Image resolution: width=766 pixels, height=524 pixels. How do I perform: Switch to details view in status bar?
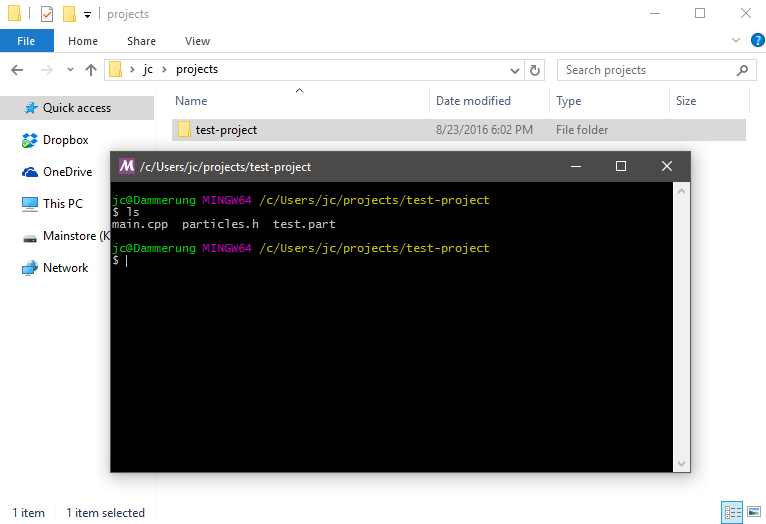tap(732, 512)
